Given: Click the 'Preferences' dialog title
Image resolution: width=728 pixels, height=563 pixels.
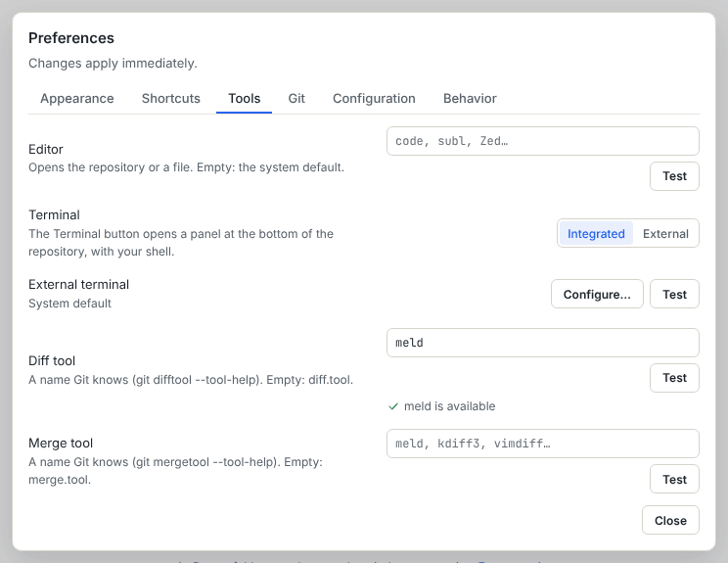Looking at the screenshot, I should pos(71,38).
